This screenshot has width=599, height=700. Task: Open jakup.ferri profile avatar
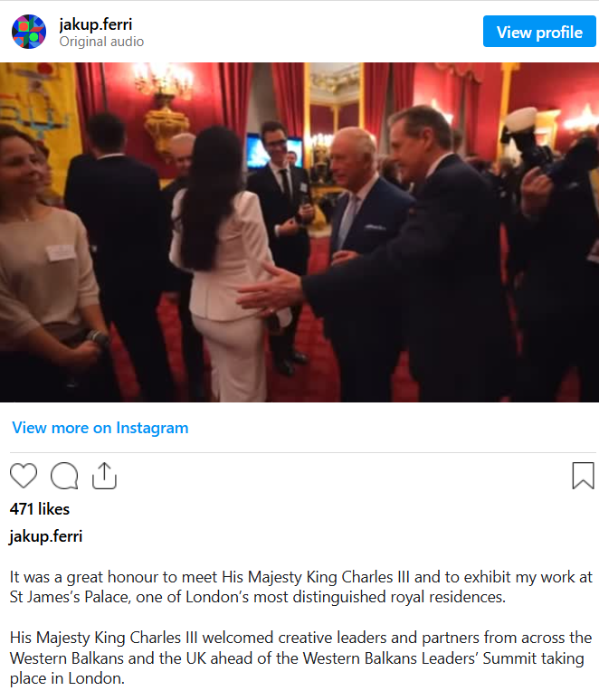coord(29,32)
